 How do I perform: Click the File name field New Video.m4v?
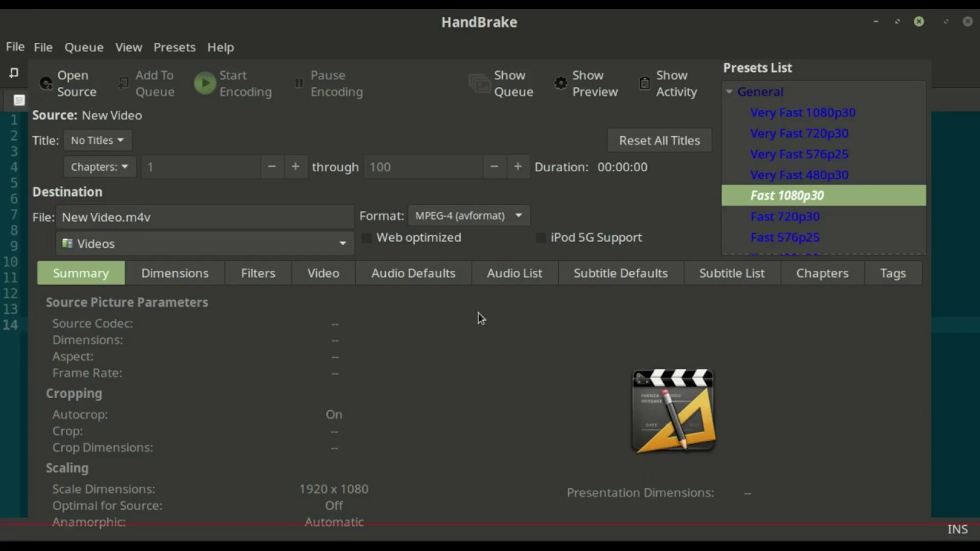tap(204, 217)
